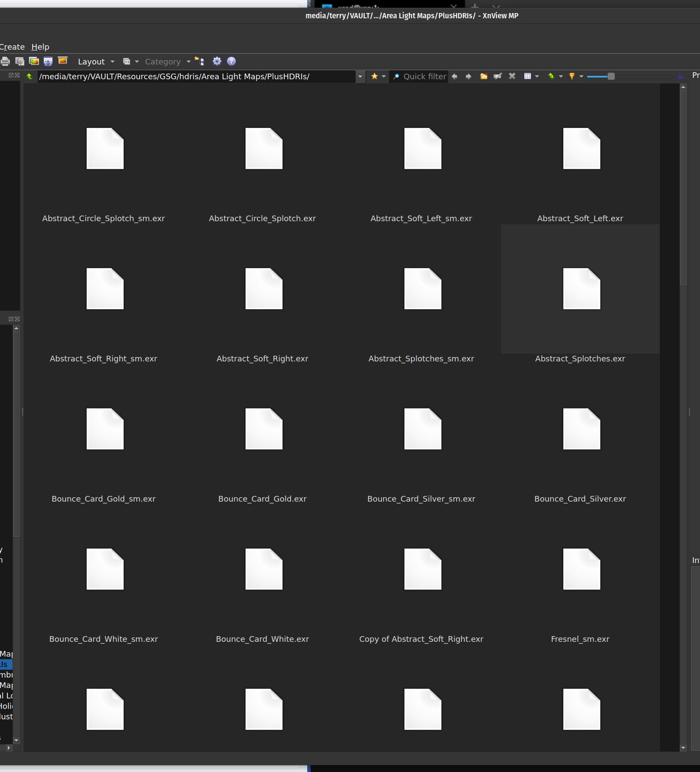700x772 pixels.
Task: Toggle the folder tree view icon
Action: 199,61
